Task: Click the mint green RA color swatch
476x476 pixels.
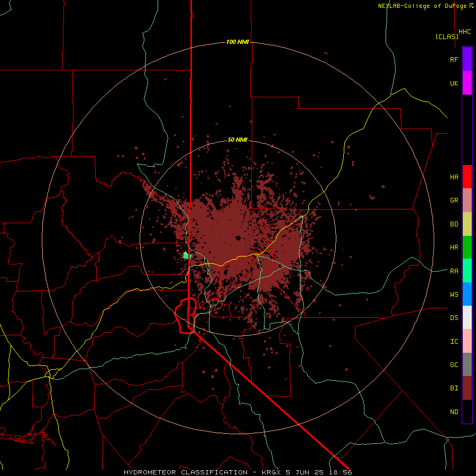Action: (x=467, y=271)
